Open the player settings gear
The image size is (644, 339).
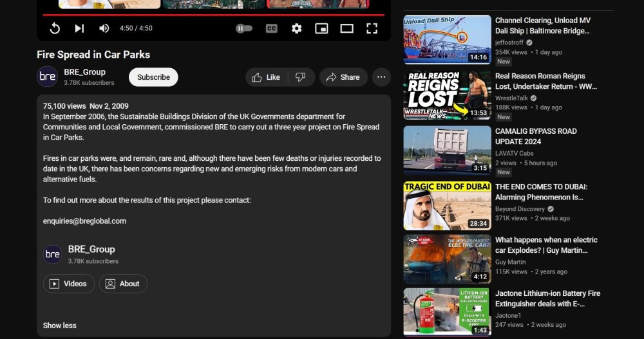(296, 28)
